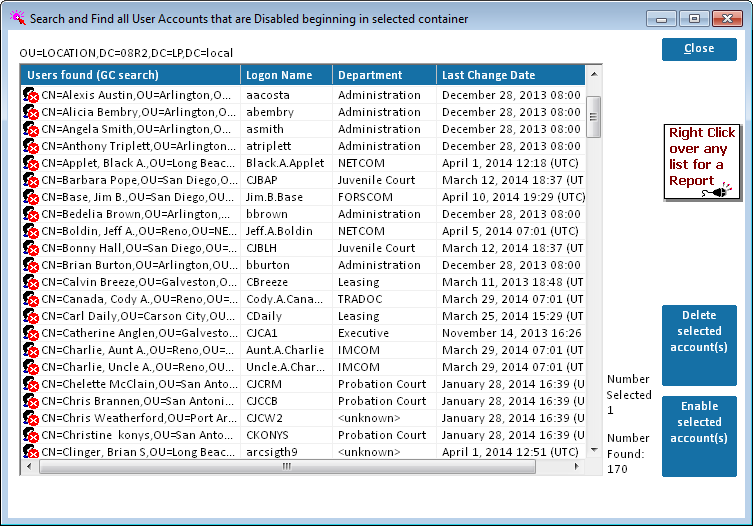Click the Users found (GC search) header
753x526 pixels.
click(x=130, y=75)
